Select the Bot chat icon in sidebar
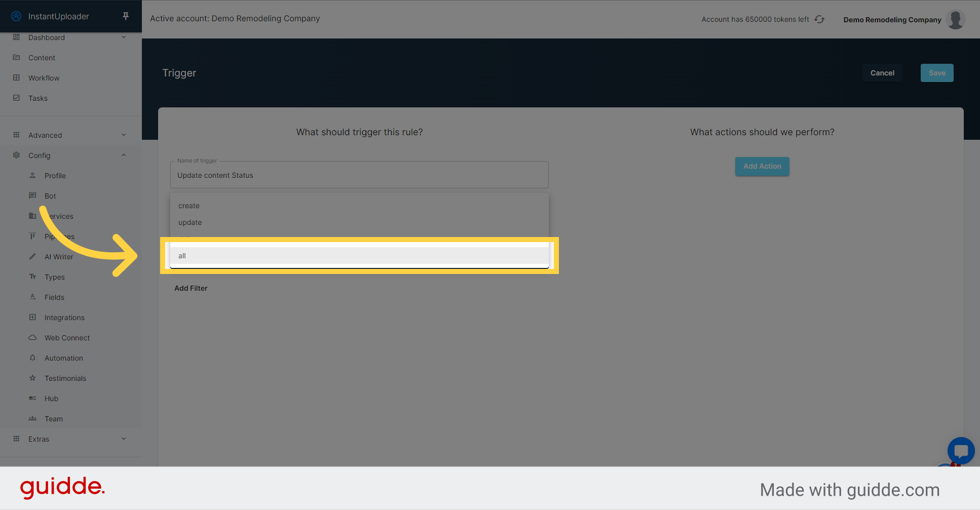The image size is (980, 510). (32, 195)
